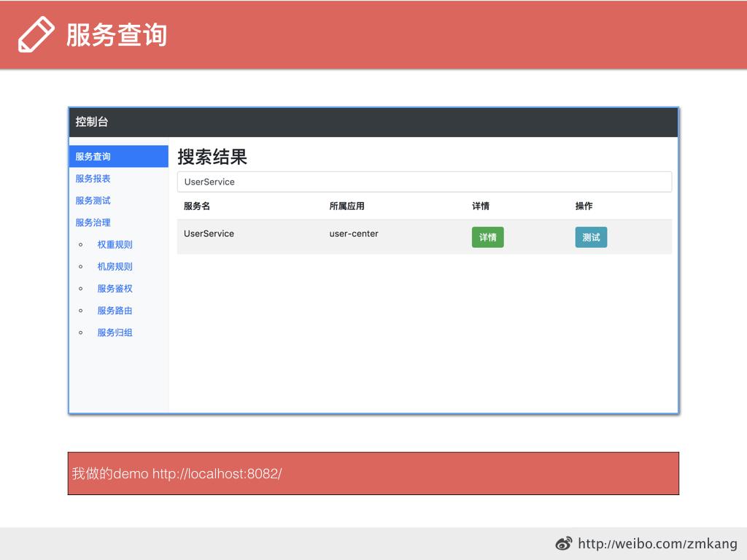The width and height of the screenshot is (747, 560).
Task: Click the 服务名 column header
Action: [197, 206]
